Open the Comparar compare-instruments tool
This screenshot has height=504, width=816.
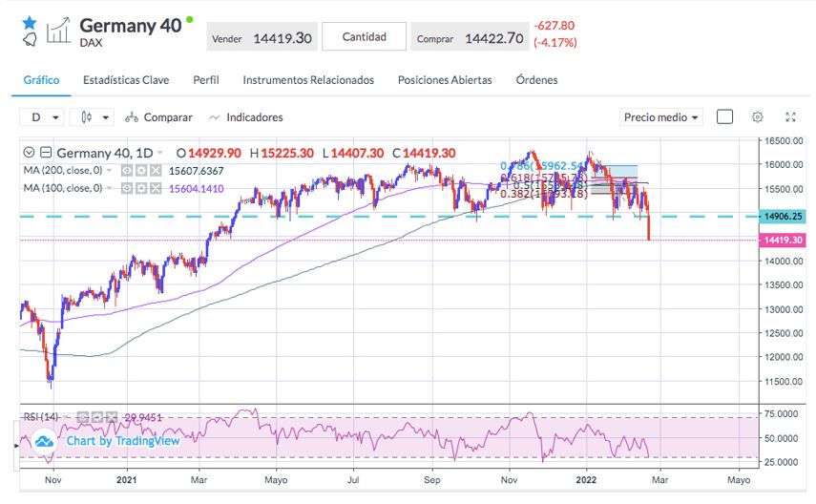point(158,117)
